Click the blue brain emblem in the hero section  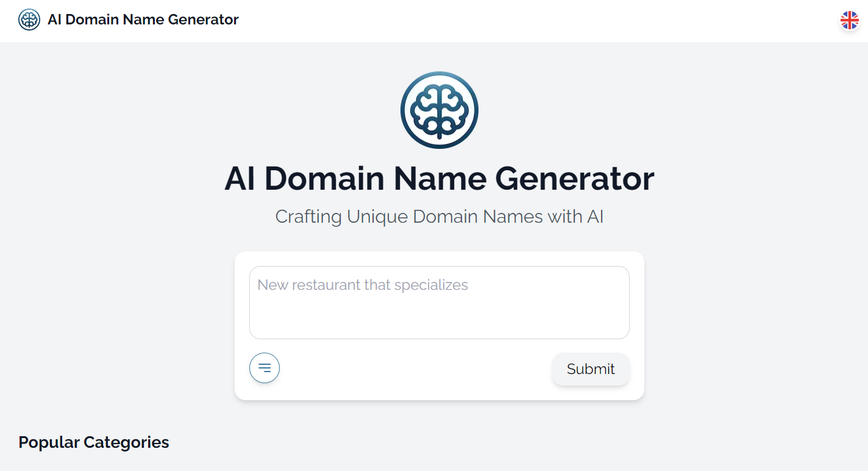click(439, 110)
